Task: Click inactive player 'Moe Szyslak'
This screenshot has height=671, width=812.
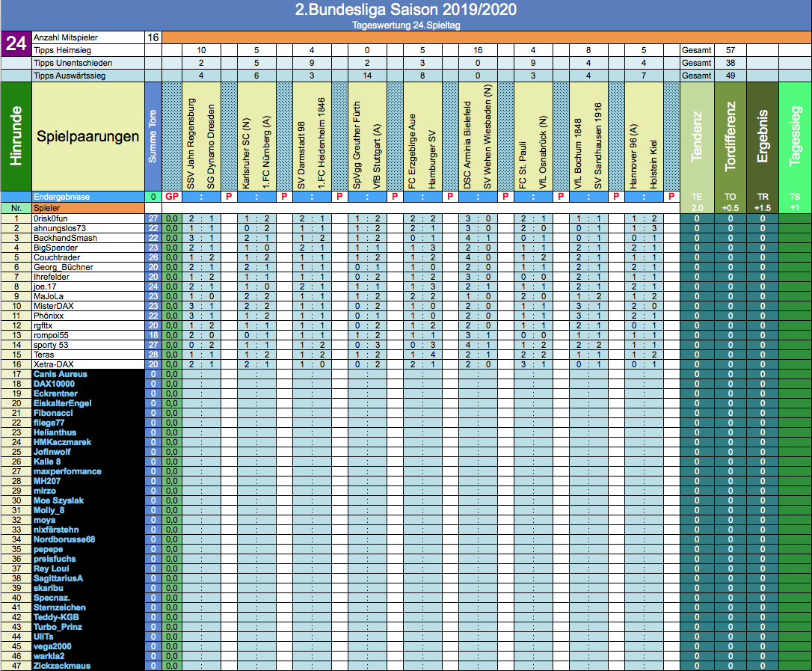Action: pyautogui.click(x=58, y=500)
